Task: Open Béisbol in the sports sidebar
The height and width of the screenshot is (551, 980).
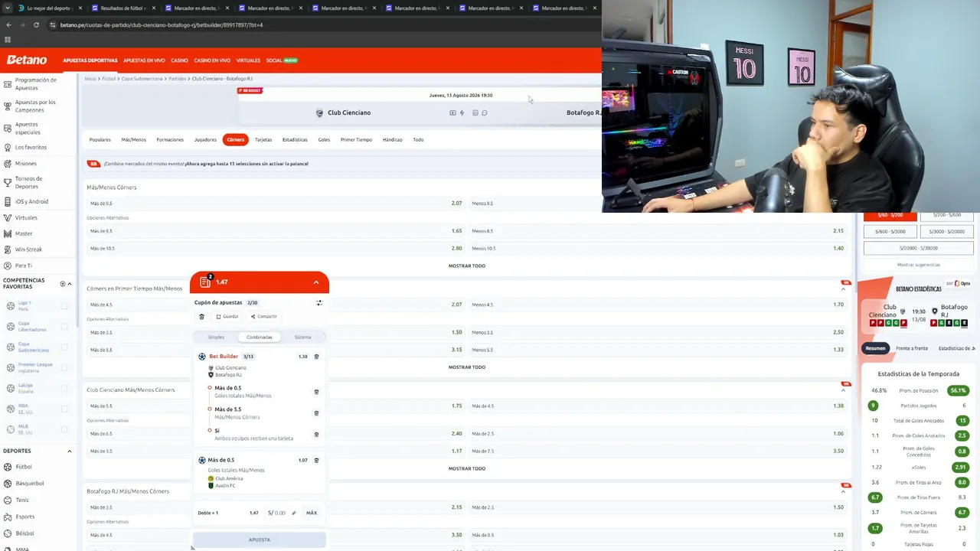Action: pos(24,533)
